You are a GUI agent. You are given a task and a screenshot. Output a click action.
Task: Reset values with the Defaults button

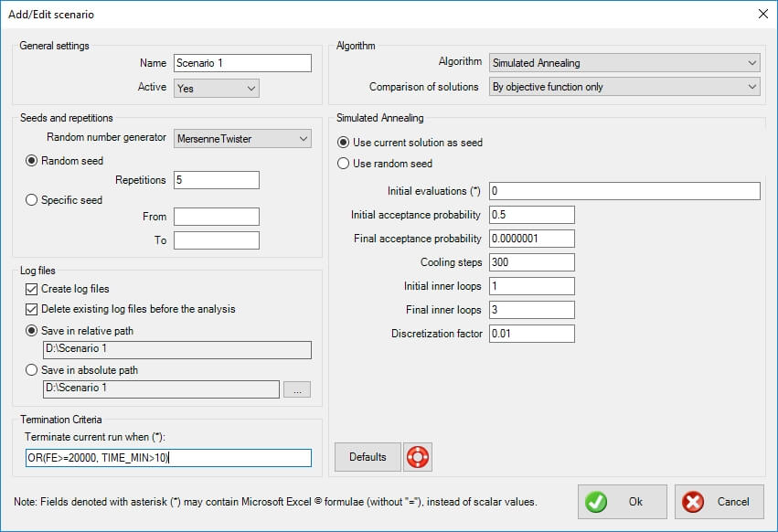pyautogui.click(x=368, y=457)
